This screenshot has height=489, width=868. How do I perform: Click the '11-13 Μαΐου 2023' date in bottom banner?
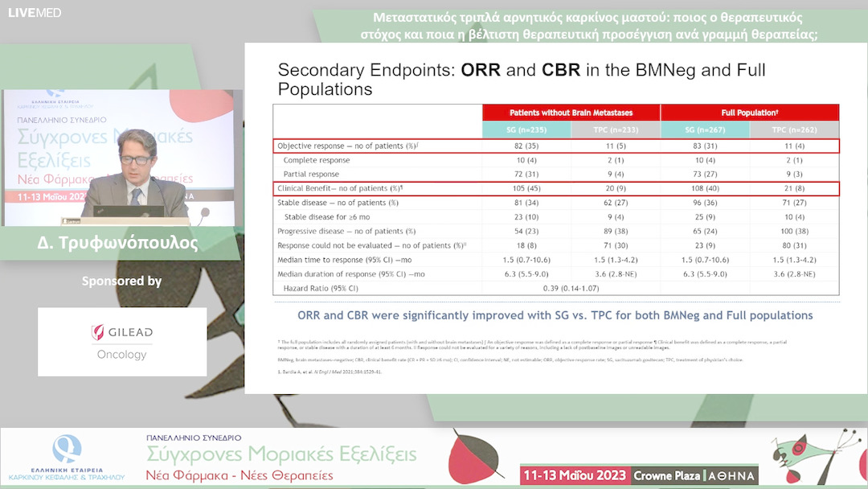574,475
